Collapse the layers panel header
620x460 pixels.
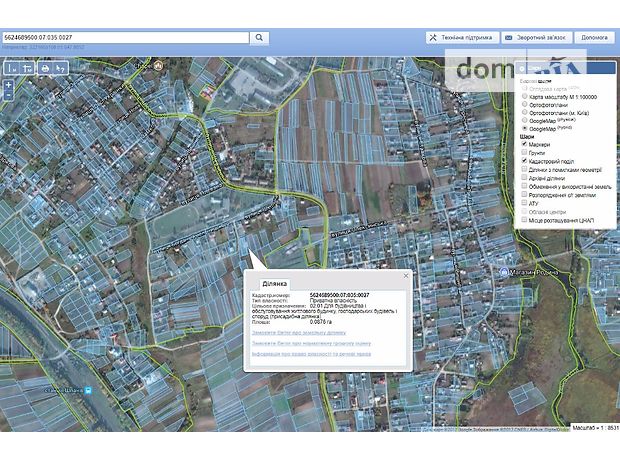(x=565, y=68)
